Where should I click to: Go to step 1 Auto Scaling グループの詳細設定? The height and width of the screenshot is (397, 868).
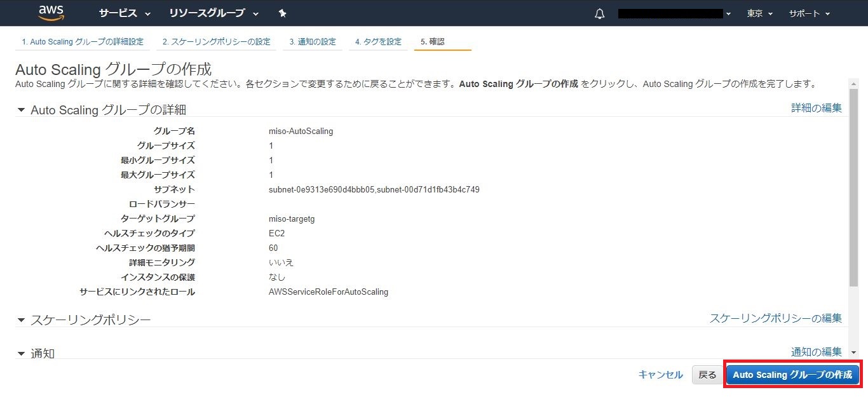coord(83,42)
